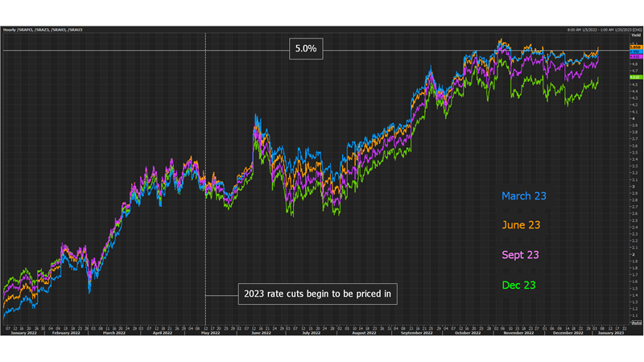Click the orange 5.050 price tag
644x362 pixels.
pyautogui.click(x=635, y=47)
